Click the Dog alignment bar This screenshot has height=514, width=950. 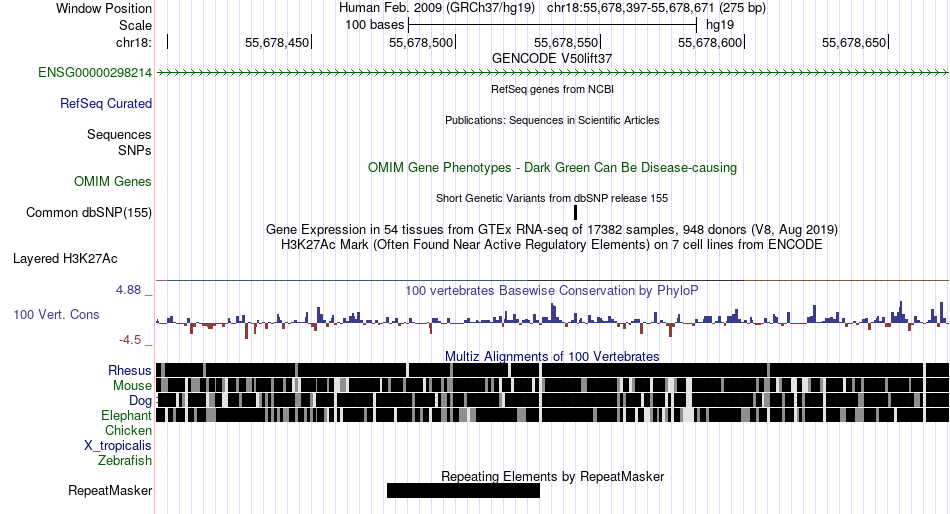[552, 401]
